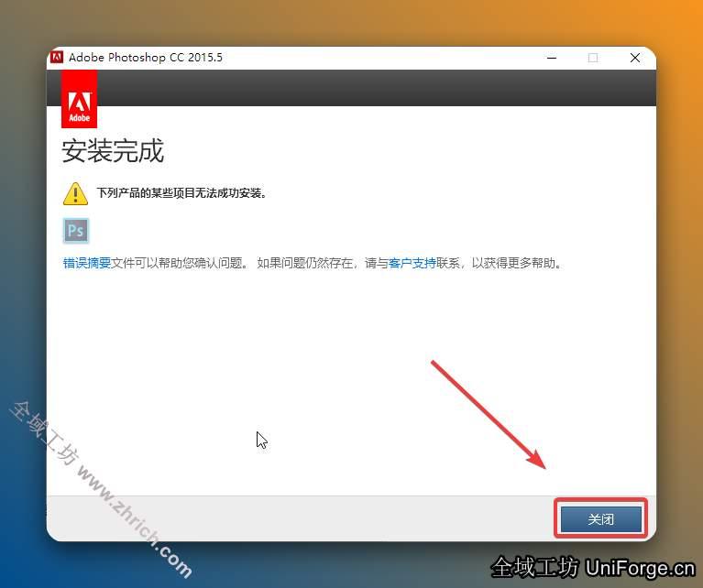This screenshot has width=703, height=588.
Task: Click the disabled maximize button
Action: pyautogui.click(x=593, y=58)
